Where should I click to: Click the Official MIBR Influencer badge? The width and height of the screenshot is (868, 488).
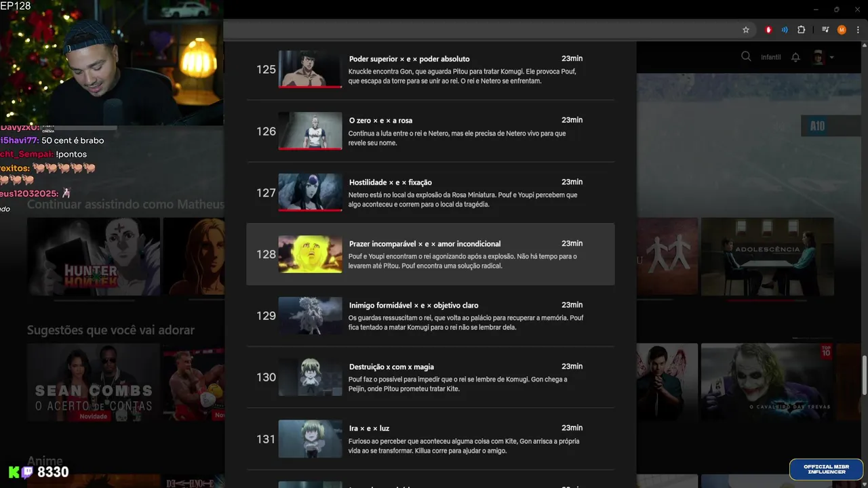[826, 469]
